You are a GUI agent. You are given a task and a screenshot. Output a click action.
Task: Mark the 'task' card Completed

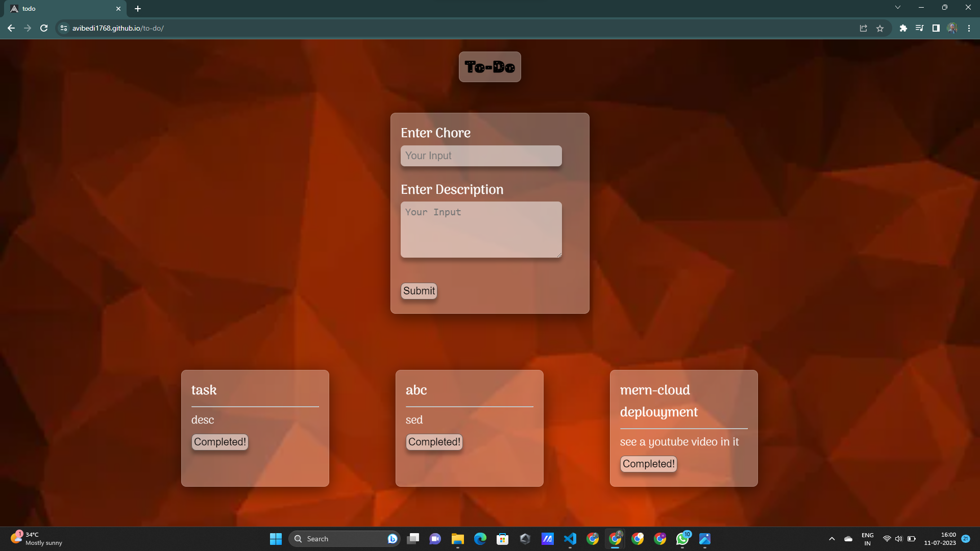(x=220, y=442)
